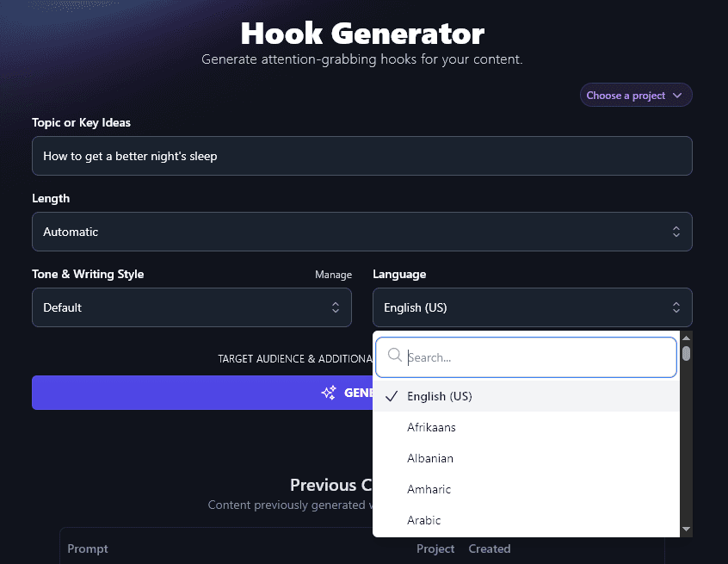Click the up-down chevron on the Length selector
The height and width of the screenshot is (564, 728).
coord(676,232)
